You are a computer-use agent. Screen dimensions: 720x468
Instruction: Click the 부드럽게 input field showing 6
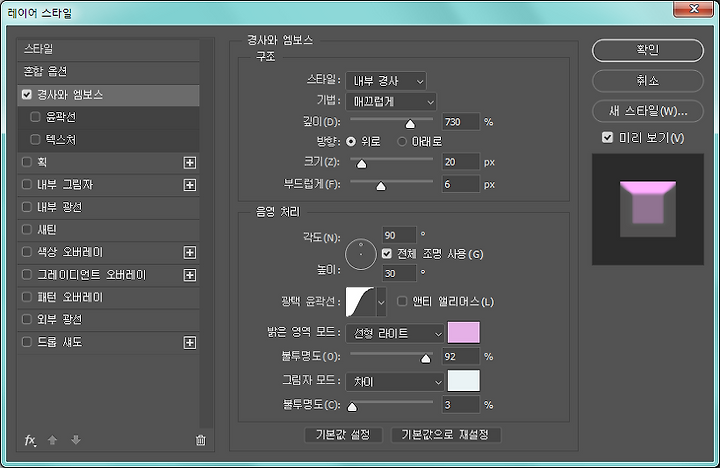461,184
